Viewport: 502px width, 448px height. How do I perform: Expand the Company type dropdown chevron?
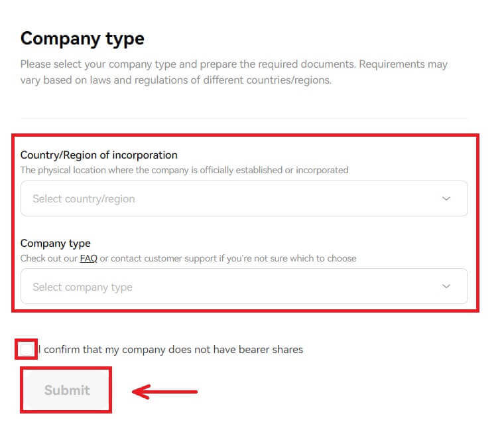(446, 287)
